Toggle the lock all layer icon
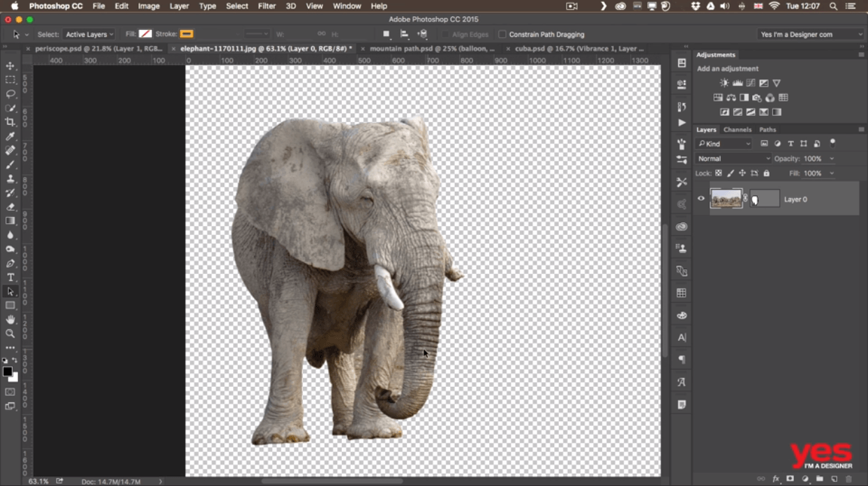Viewport: 868px width, 486px height. [766, 173]
